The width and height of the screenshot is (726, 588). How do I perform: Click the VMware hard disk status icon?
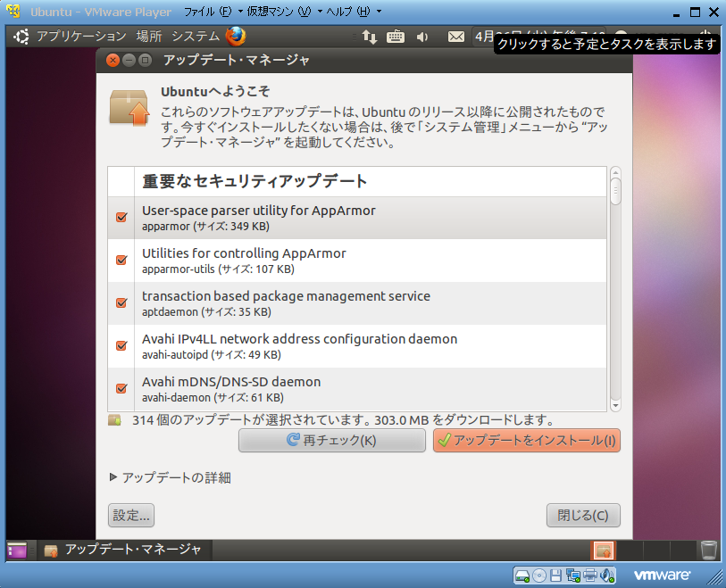pos(522,576)
